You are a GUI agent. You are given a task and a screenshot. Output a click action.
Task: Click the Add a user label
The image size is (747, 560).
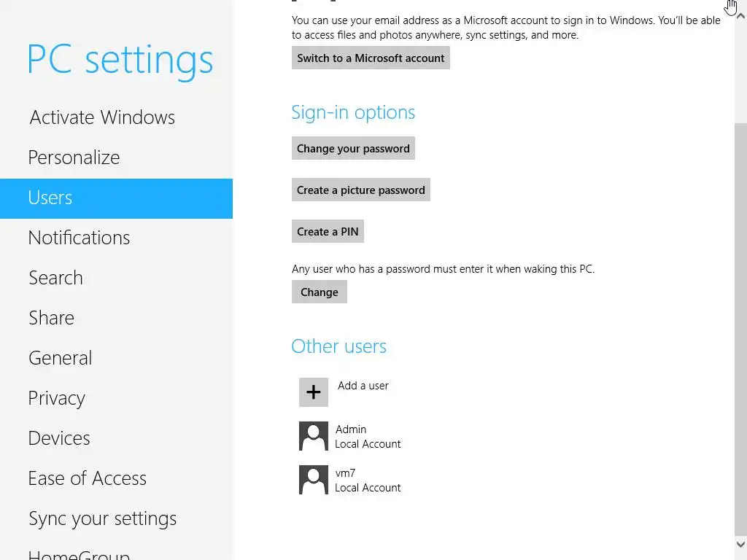pyautogui.click(x=363, y=385)
